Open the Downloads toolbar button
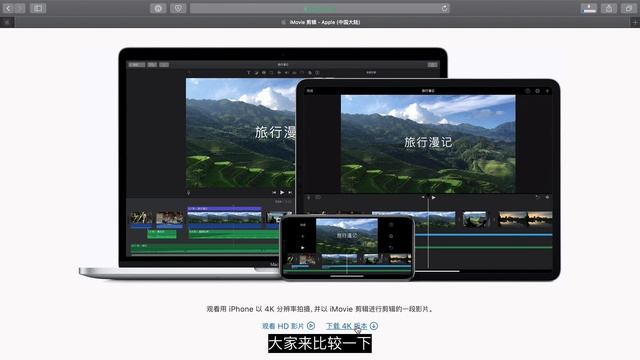Image resolution: width=640 pixels, height=360 pixels. click(x=589, y=8)
